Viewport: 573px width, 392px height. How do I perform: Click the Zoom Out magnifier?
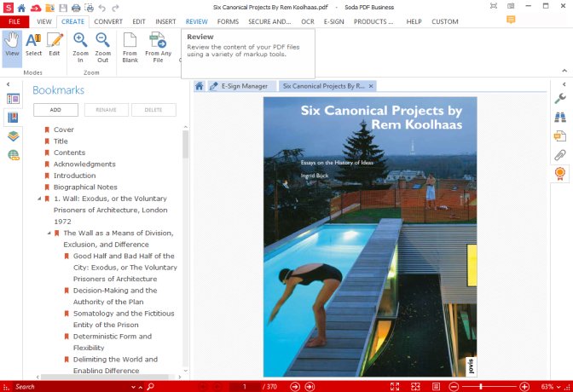click(x=102, y=48)
